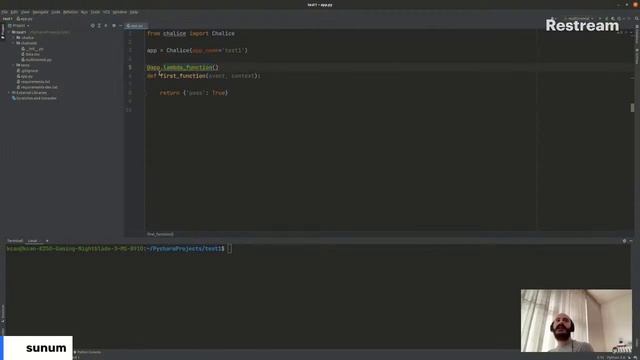Select .gitignore in the project tree
The image size is (640, 360).
pyautogui.click(x=27, y=71)
